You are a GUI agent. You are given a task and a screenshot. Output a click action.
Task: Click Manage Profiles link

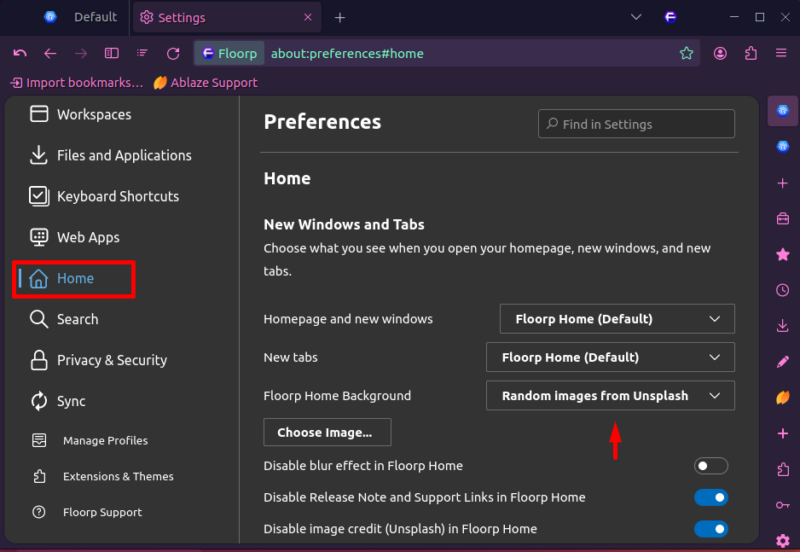pyautogui.click(x=90, y=440)
